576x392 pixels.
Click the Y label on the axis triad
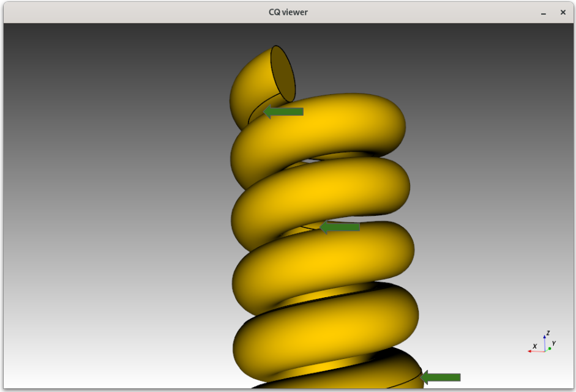553,344
